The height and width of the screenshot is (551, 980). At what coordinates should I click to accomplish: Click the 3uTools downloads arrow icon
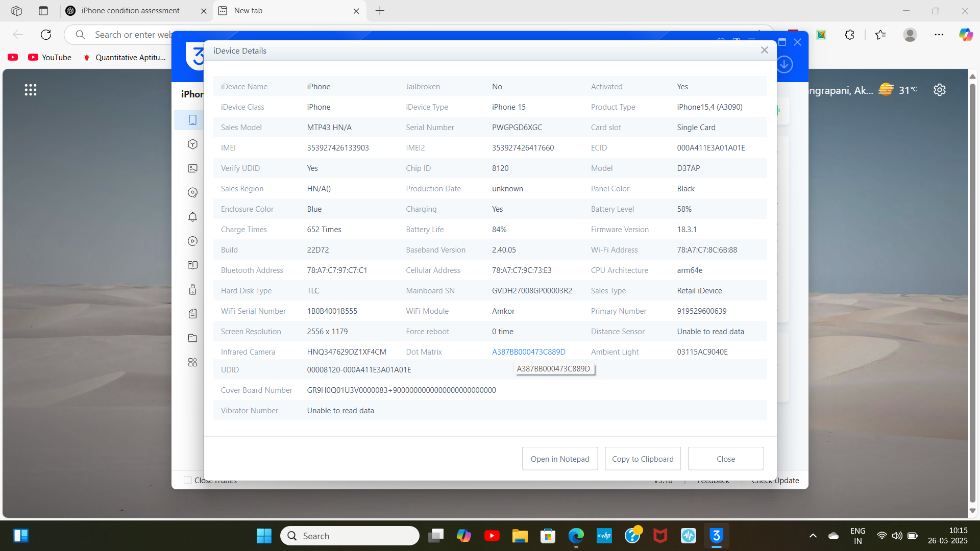pos(785,65)
